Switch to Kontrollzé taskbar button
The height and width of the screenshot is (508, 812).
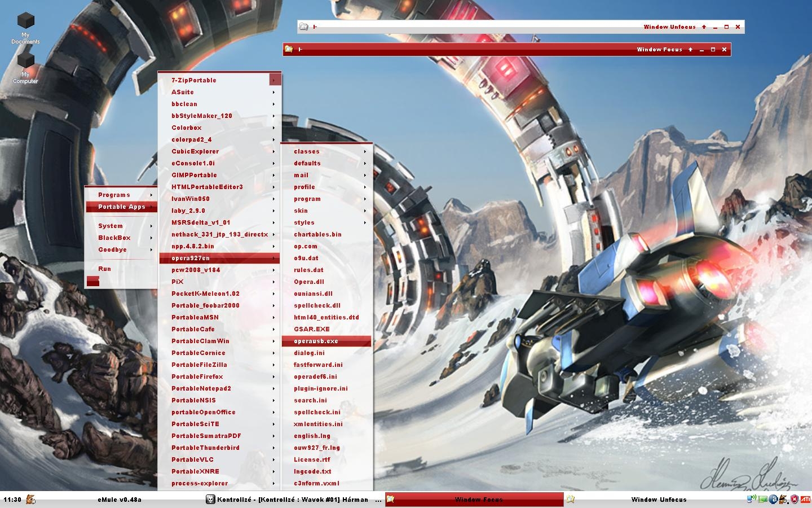tap(293, 499)
